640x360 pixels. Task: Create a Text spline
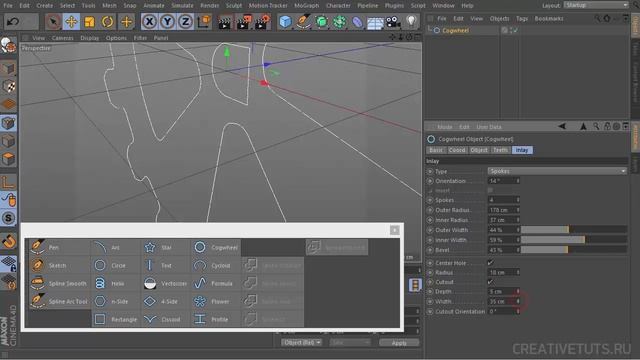pos(166,265)
